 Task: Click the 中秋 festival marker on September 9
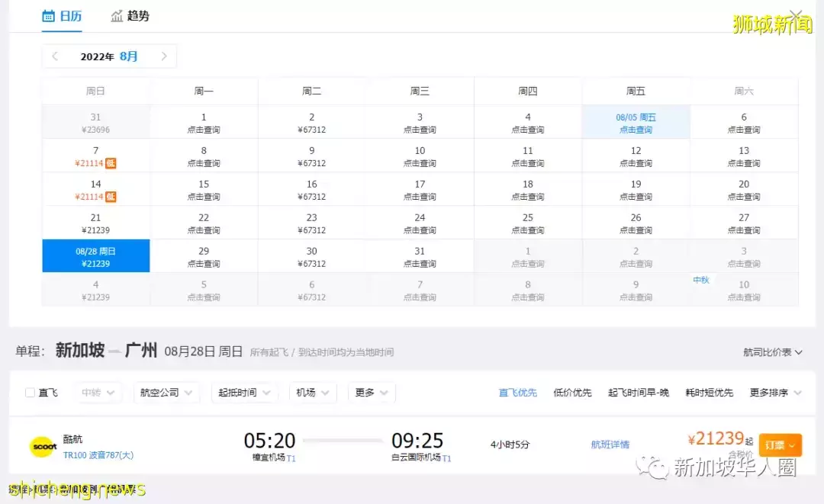coord(701,280)
